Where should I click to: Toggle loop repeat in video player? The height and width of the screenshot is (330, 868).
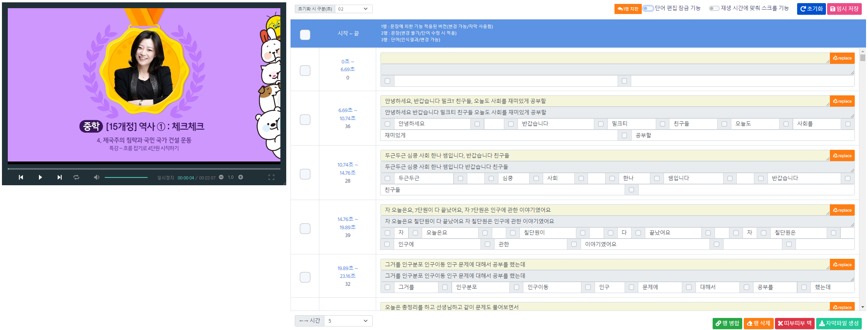76,177
